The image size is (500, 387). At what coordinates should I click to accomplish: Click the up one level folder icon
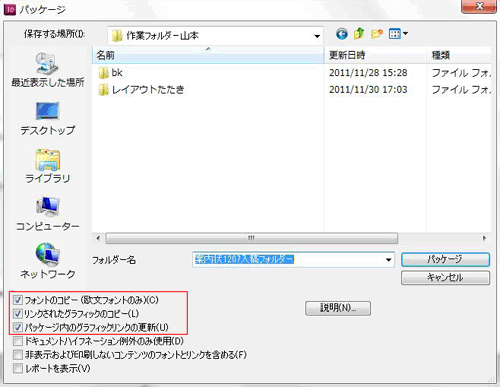click(359, 34)
